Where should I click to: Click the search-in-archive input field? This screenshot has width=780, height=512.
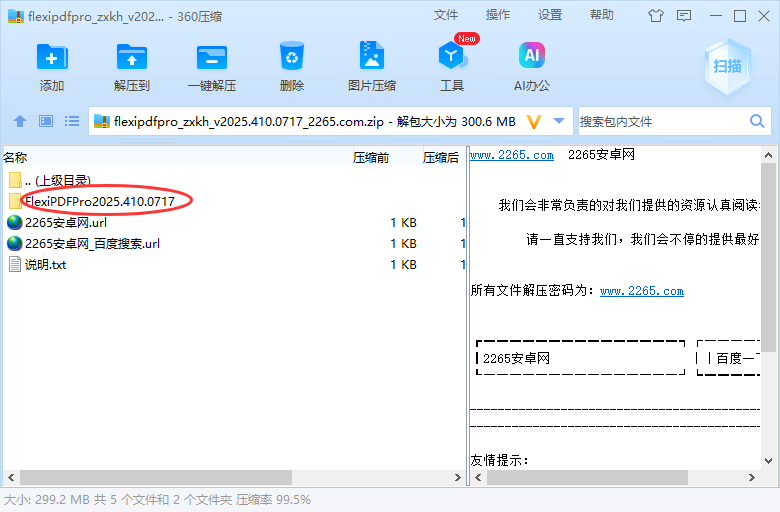pyautogui.click(x=662, y=121)
